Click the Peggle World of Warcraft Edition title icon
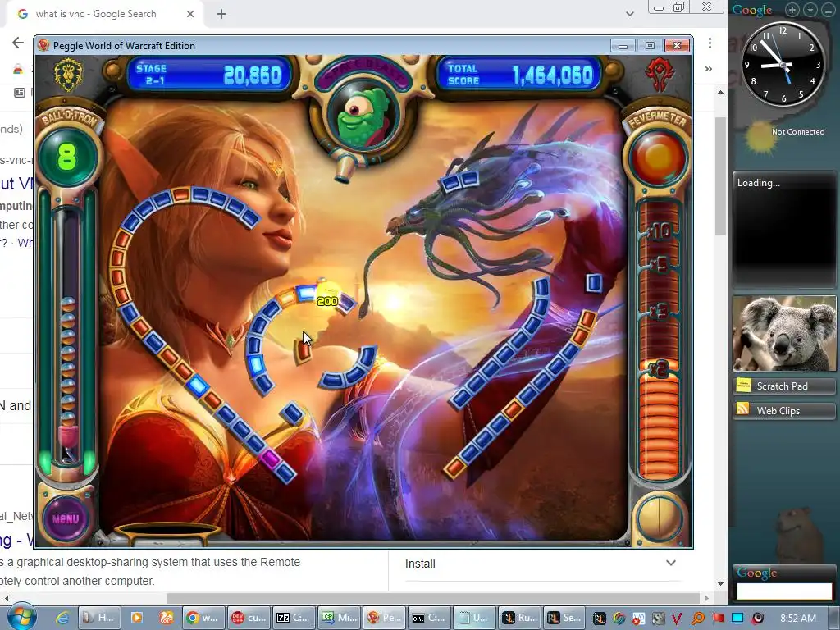 pyautogui.click(x=43, y=46)
